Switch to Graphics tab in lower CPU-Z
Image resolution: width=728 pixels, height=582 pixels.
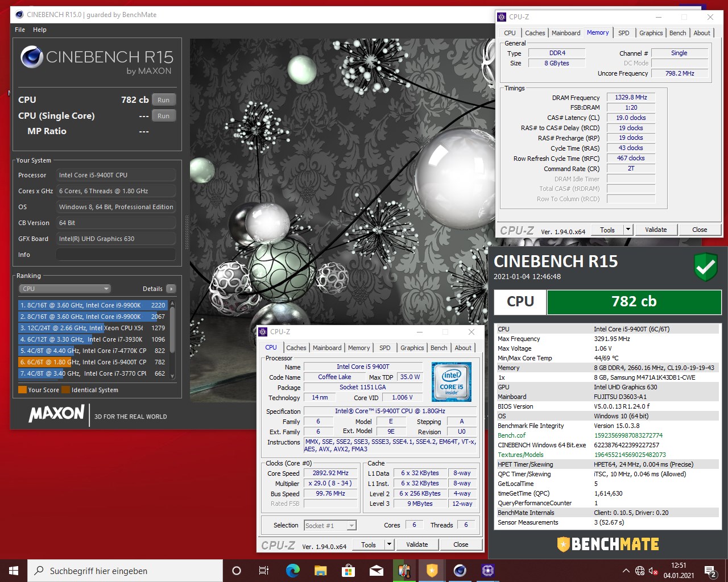(x=412, y=348)
